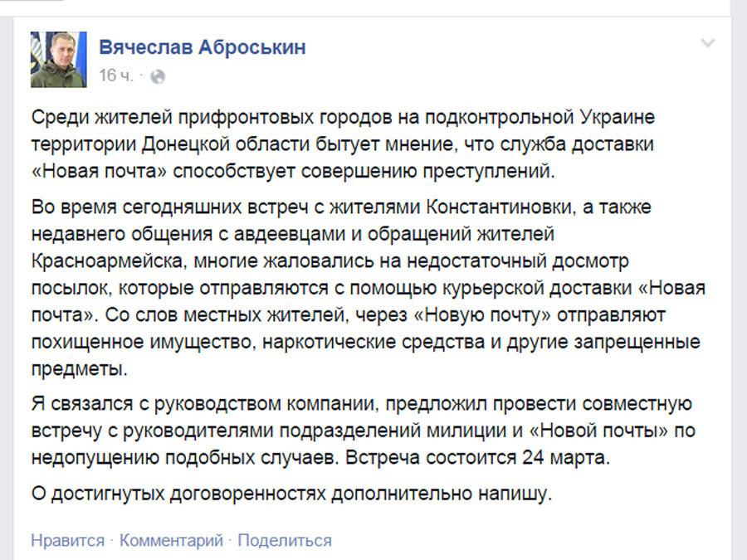Click Вячеслав Аброськин's profile picture
This screenshot has height=560, width=747.
click(59, 60)
